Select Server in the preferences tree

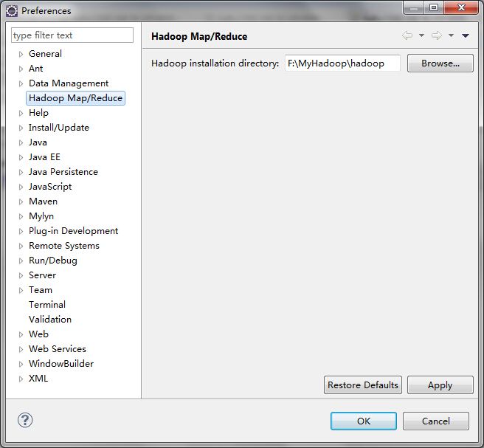point(43,275)
